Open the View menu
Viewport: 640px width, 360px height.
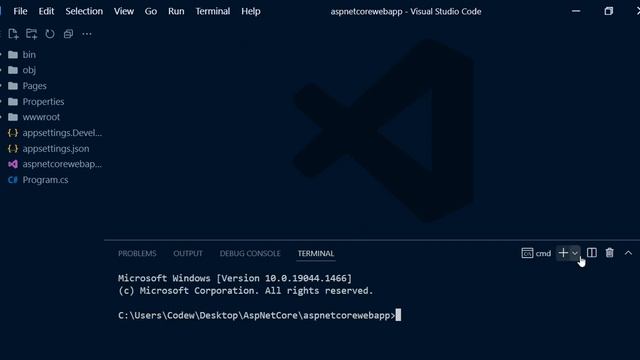(x=124, y=11)
